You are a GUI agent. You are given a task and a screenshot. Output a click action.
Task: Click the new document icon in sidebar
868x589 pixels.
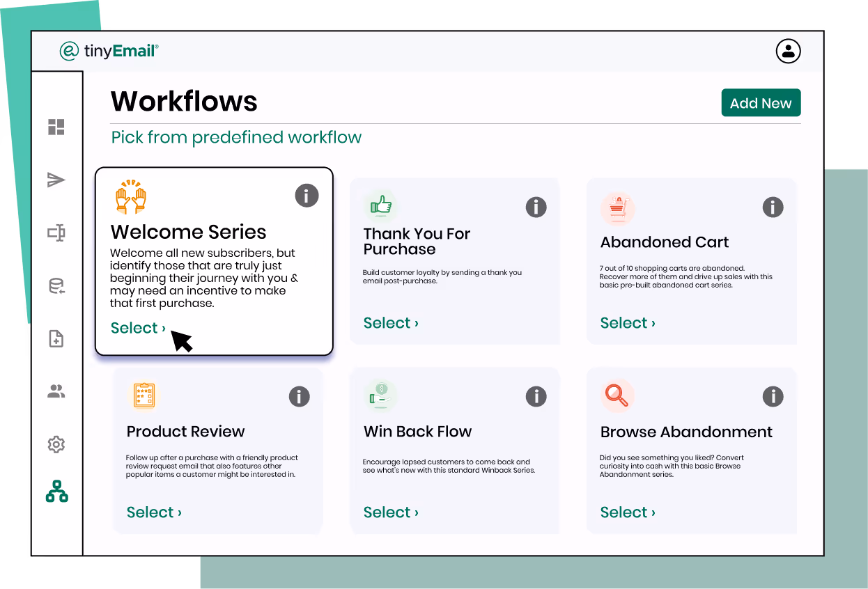pos(56,338)
